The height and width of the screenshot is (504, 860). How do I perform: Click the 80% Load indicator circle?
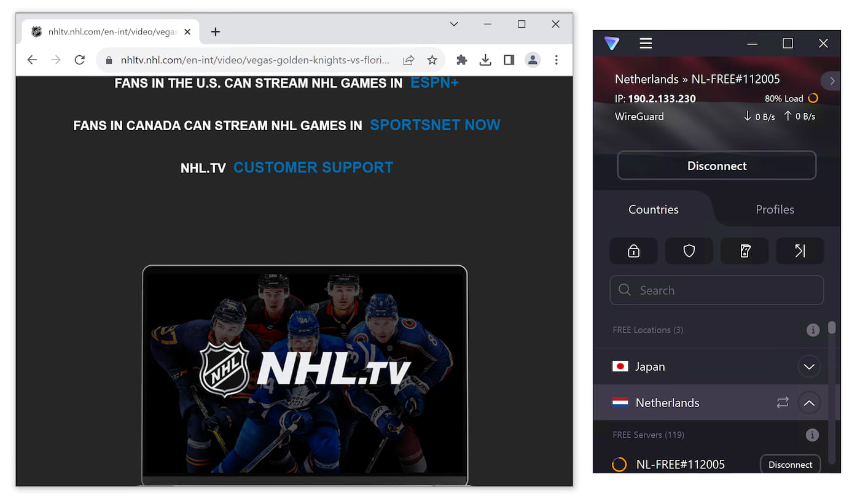click(x=813, y=98)
